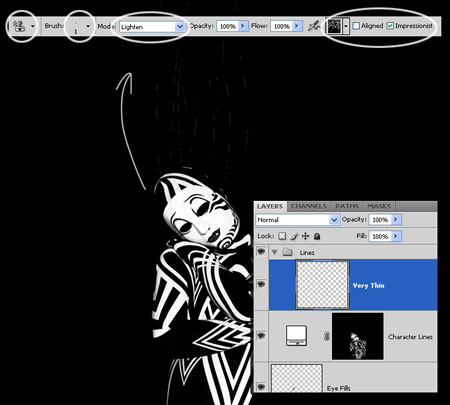450x405 pixels.
Task: Open the options bar Opacity slider arrow
Action: click(x=243, y=26)
